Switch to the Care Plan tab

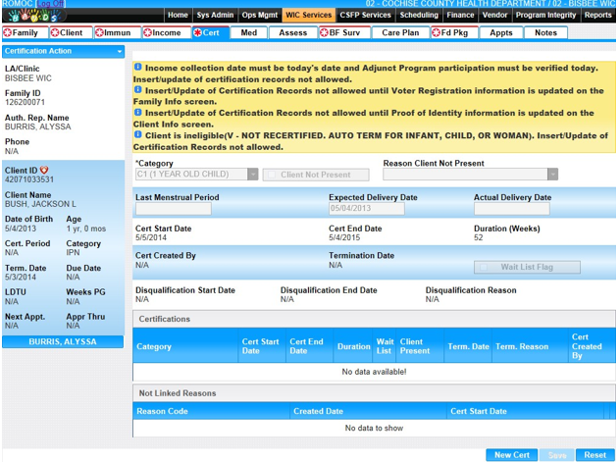(x=400, y=33)
